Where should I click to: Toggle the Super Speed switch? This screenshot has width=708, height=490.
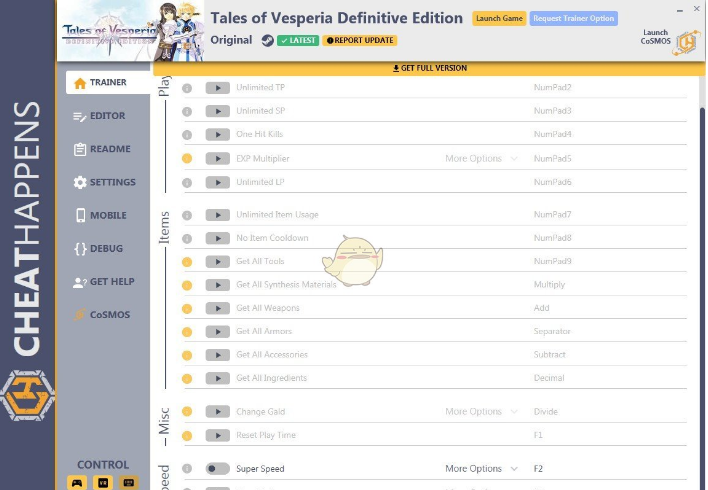[x=217, y=468]
